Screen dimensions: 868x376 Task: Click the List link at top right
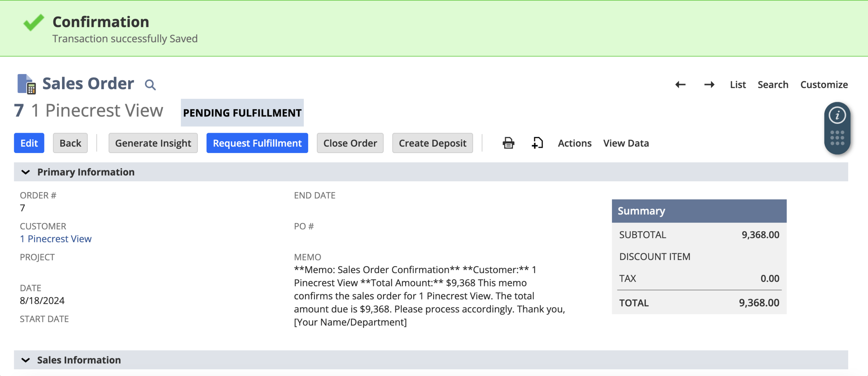[x=738, y=84]
